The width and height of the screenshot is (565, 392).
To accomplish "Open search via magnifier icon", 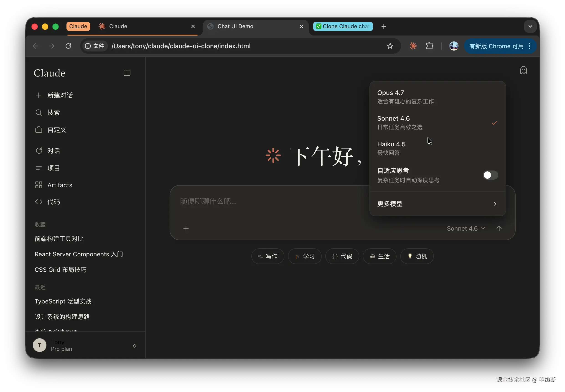I will (38, 112).
